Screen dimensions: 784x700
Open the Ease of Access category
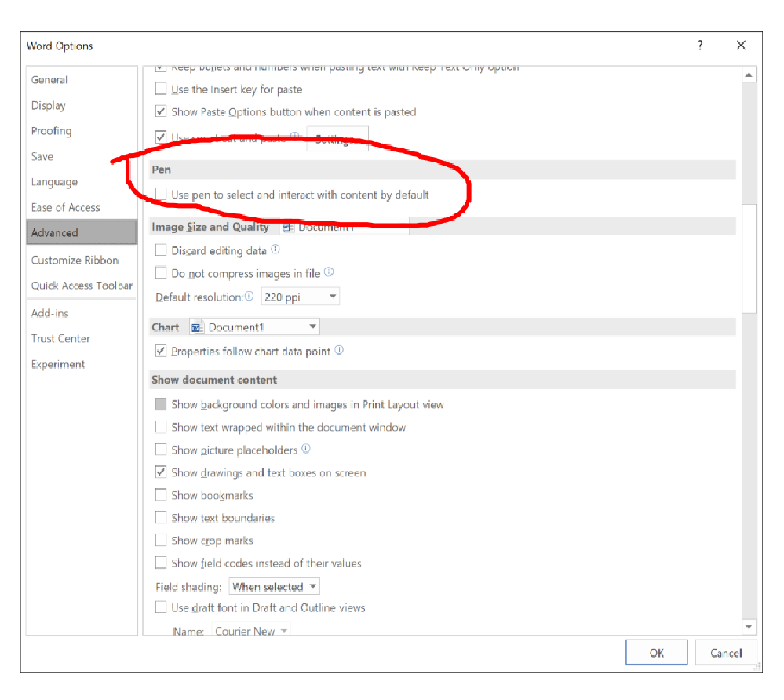(x=82, y=207)
